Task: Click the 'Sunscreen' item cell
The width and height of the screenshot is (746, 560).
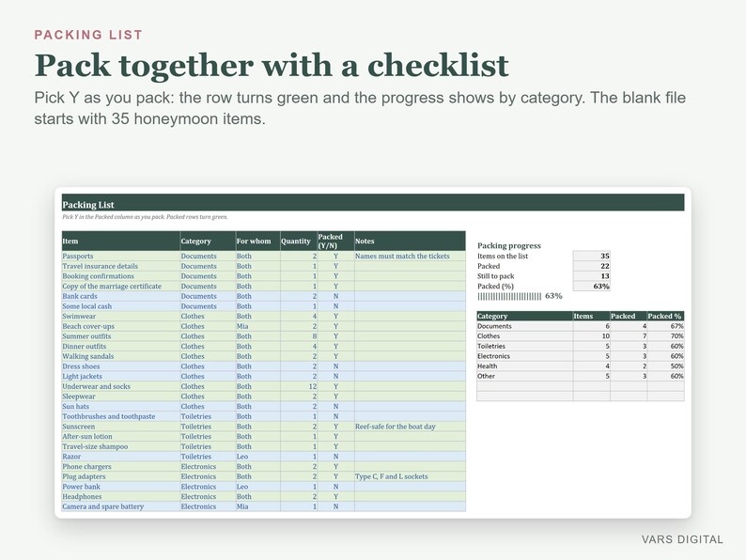Action: 121,427
